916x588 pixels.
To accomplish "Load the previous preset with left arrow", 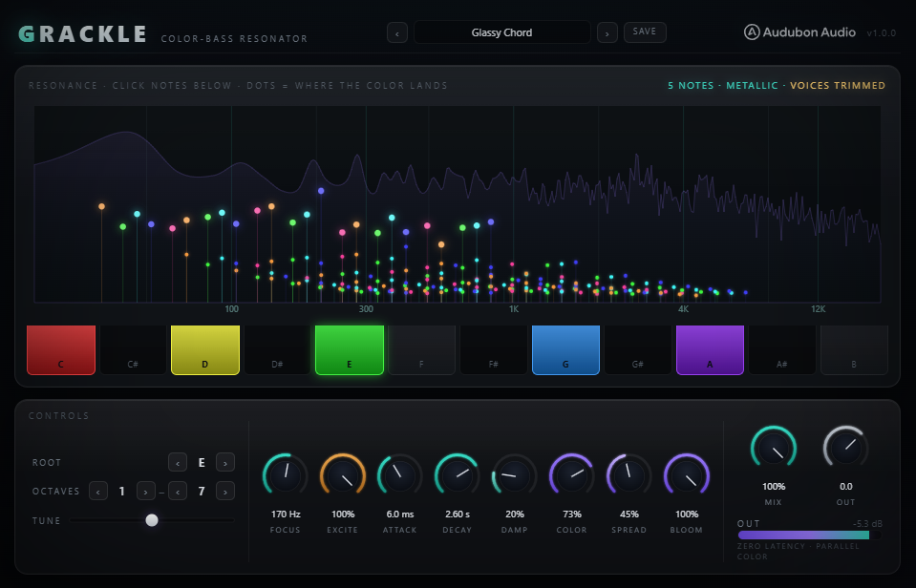I will coord(397,32).
